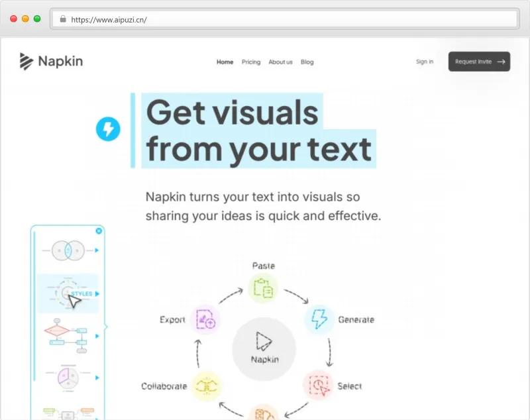Click the purple Export document icon

click(205, 320)
